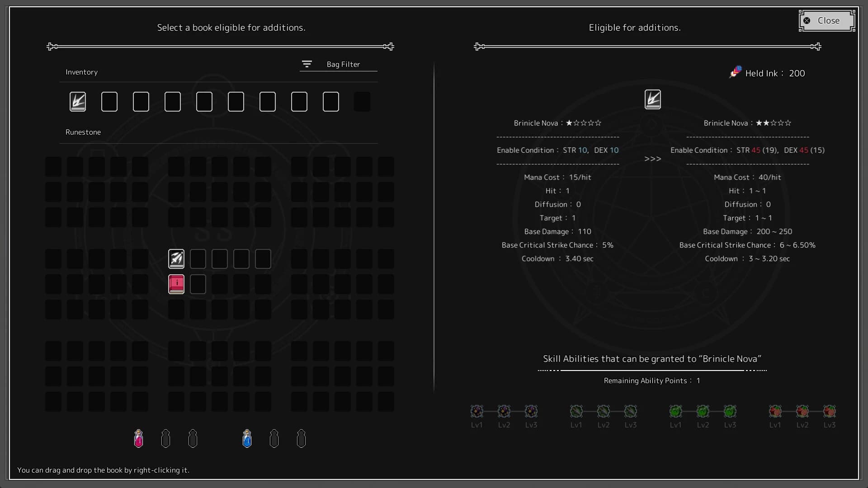Viewport: 868px width, 488px height.
Task: Open the Bag Filter options
Action: coord(307,64)
